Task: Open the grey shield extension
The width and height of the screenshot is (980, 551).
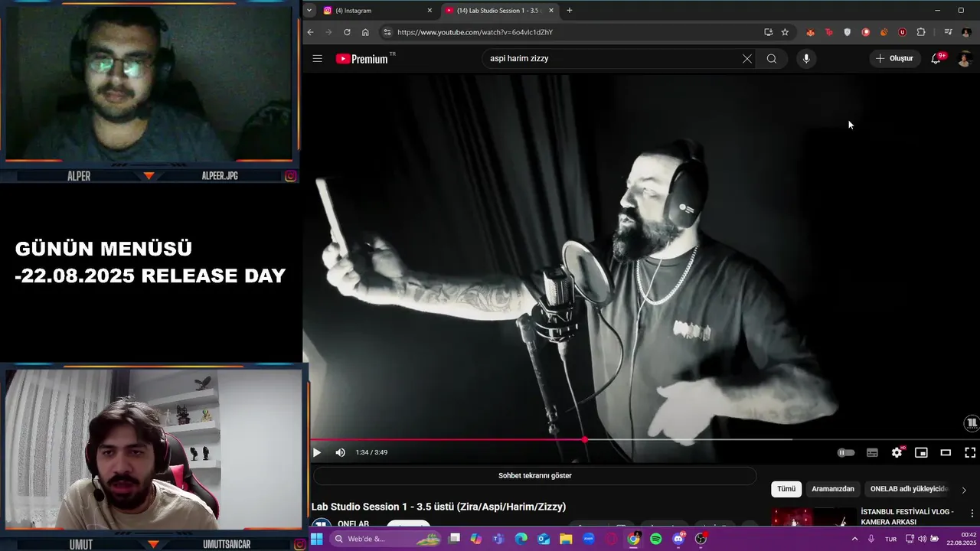Action: click(x=848, y=32)
